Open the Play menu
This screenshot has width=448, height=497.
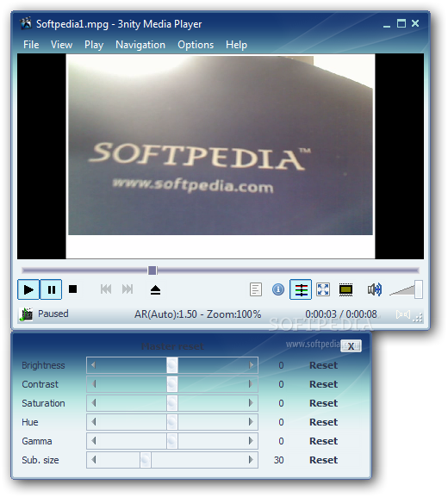94,45
